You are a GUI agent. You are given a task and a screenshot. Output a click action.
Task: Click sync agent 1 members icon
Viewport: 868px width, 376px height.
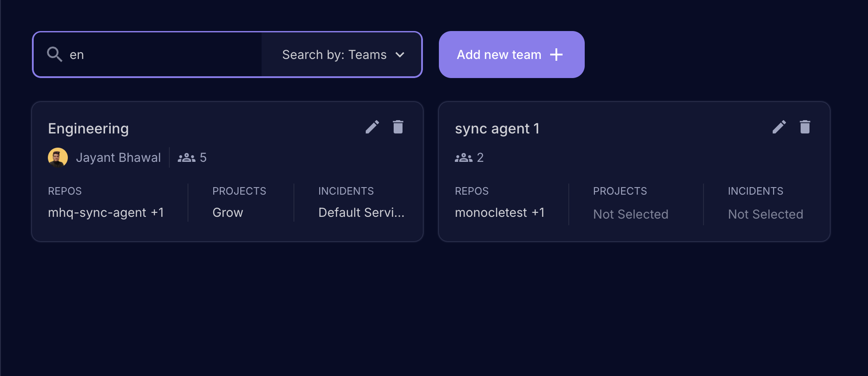(464, 158)
